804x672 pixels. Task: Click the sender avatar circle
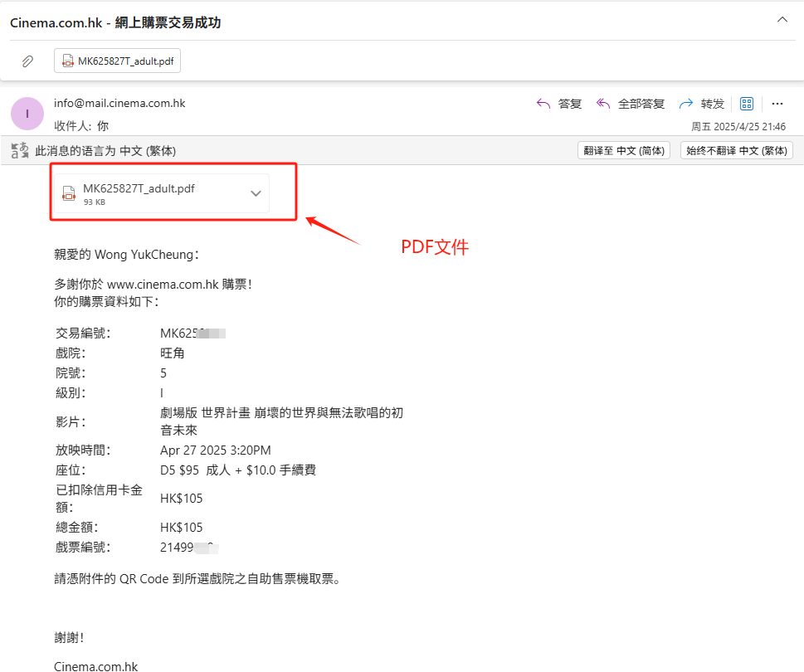click(x=27, y=114)
